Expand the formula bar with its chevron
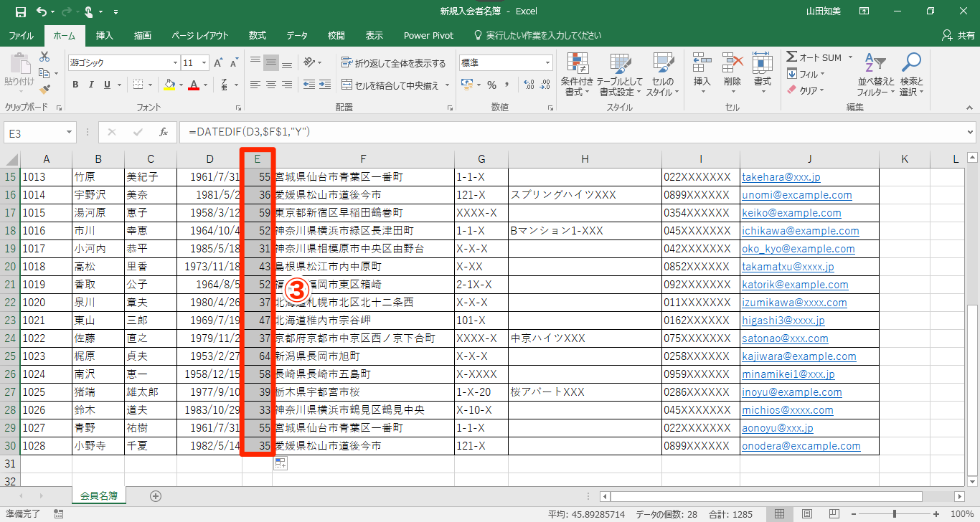The height and width of the screenshot is (522, 980). 970,132
